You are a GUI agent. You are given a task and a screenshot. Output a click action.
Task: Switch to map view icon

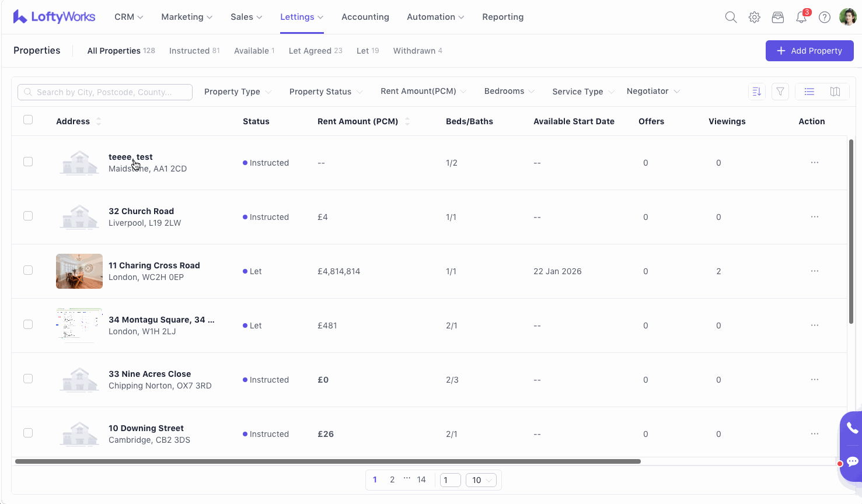pos(835,92)
